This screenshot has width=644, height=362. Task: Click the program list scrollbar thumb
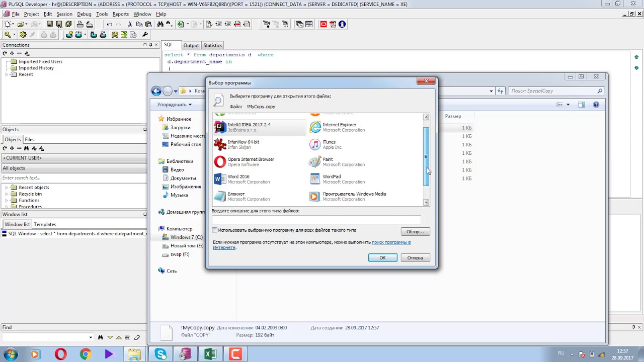pyautogui.click(x=426, y=156)
